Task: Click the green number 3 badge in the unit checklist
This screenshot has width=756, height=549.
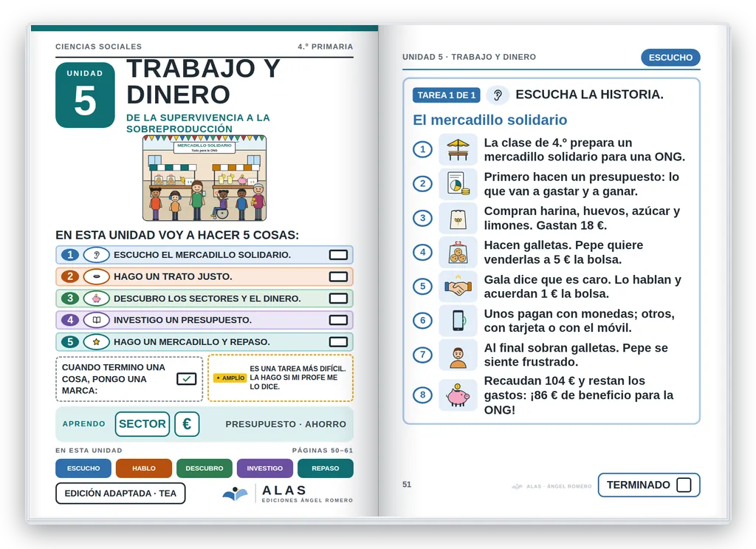Action: point(70,298)
